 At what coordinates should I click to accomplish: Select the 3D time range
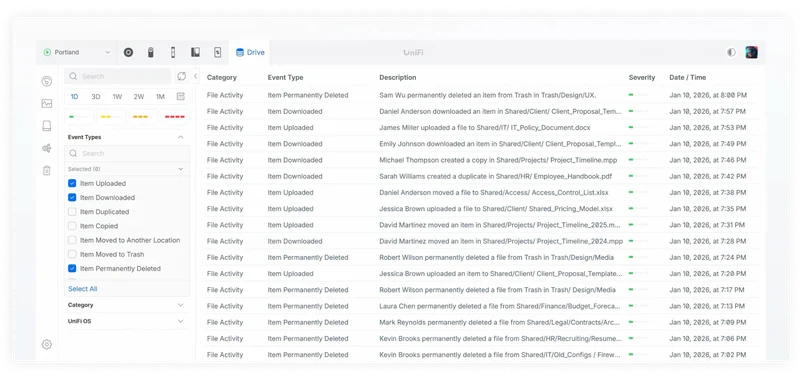click(x=96, y=96)
